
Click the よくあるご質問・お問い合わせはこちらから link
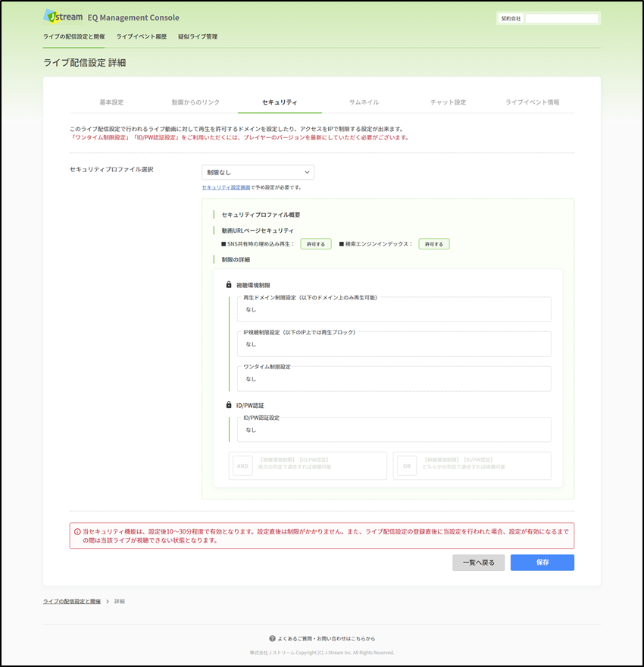click(327, 638)
